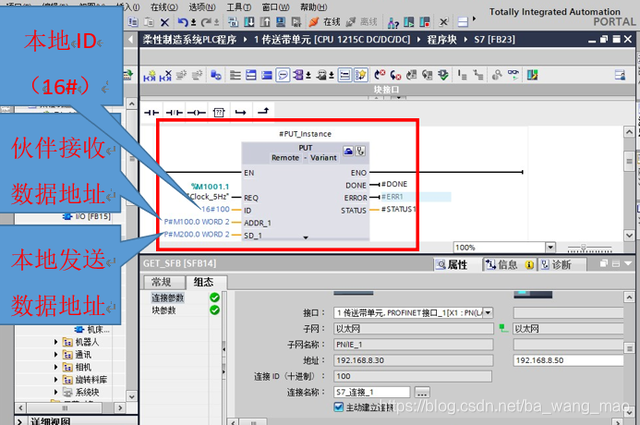This screenshot has width=640, height=425.
Task: Click the close all networks icon
Action: pyautogui.click(x=267, y=75)
